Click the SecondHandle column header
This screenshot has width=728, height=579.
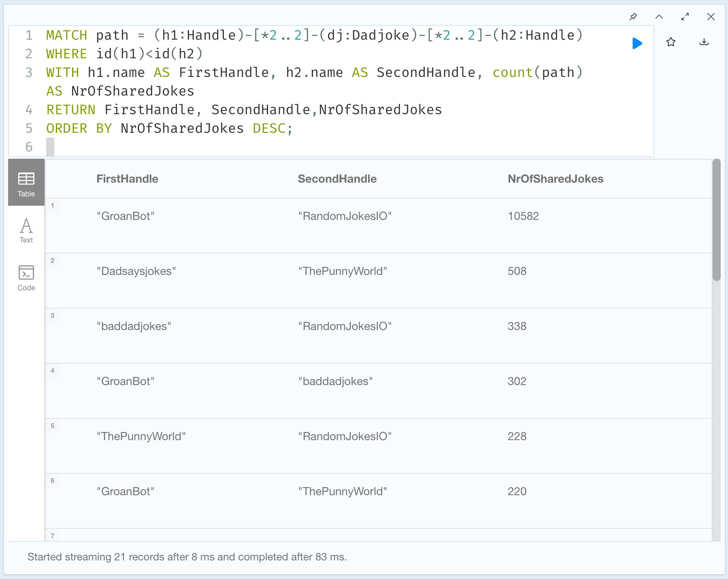[337, 179]
